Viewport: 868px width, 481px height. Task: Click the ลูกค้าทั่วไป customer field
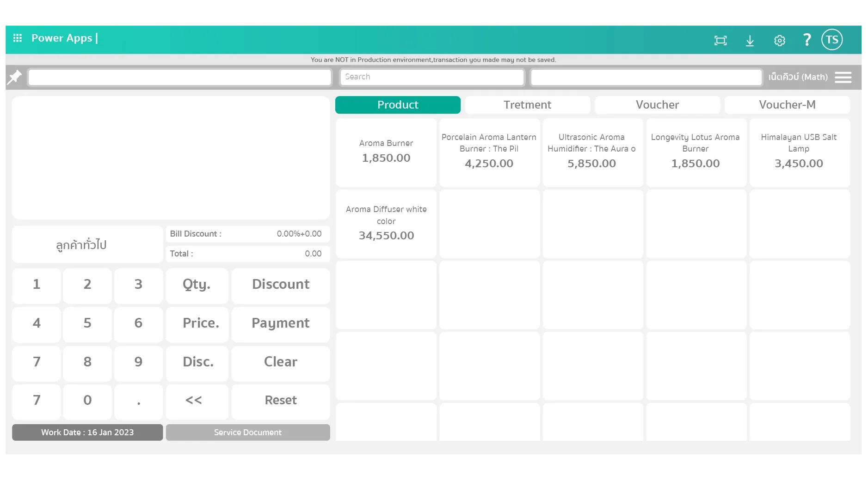click(87, 244)
